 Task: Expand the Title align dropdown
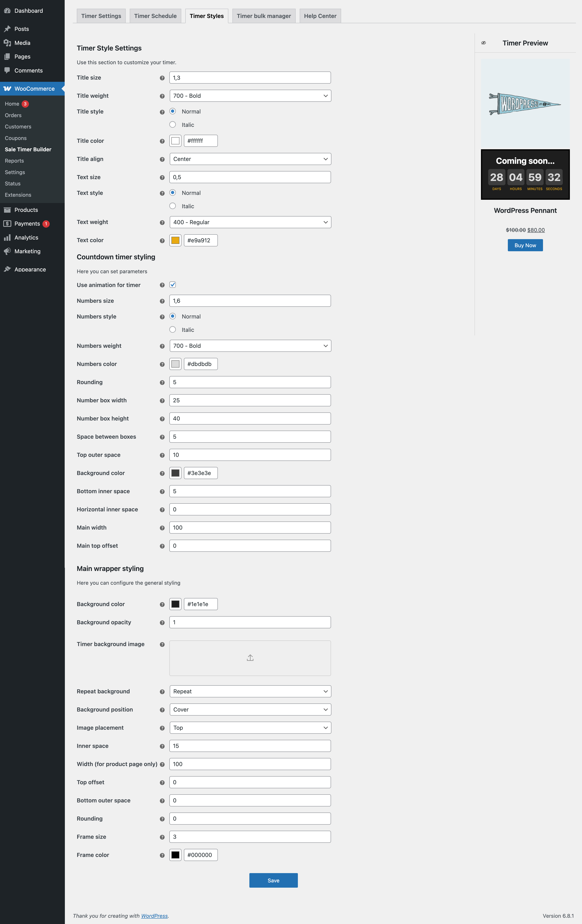250,159
